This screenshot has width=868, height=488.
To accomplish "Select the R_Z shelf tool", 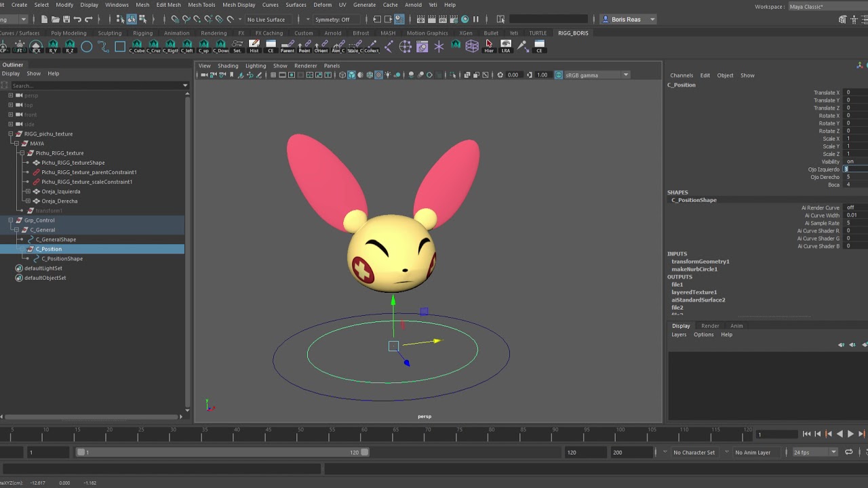I will pyautogui.click(x=70, y=46).
